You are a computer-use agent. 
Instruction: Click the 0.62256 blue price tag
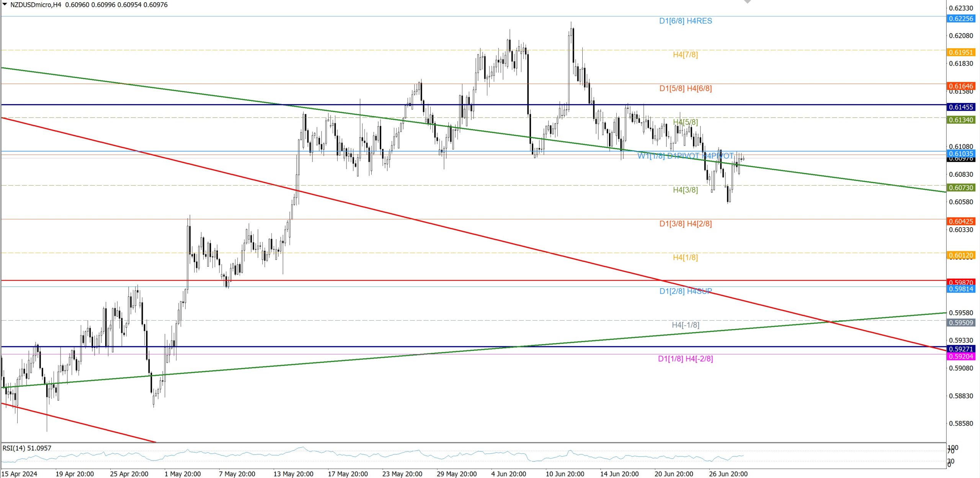961,19
